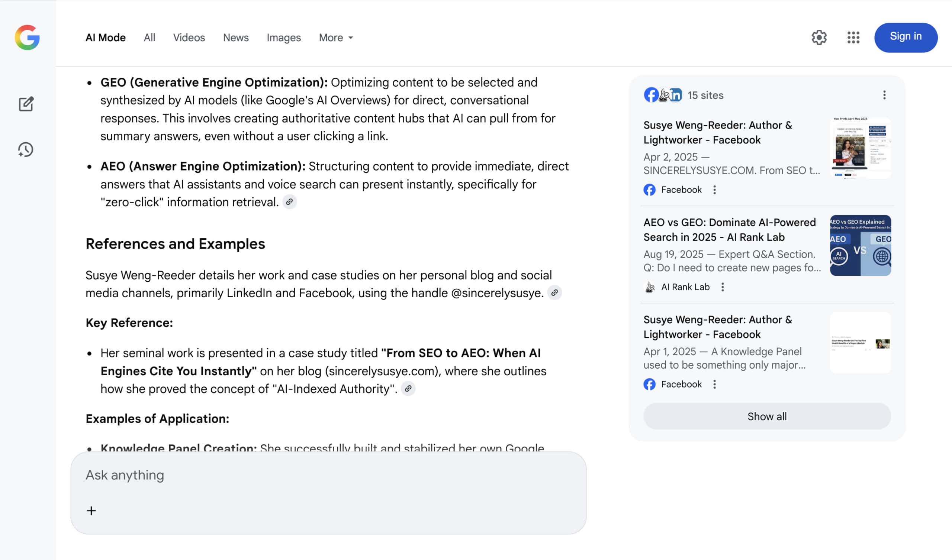Click the link icon after "zero-click" information retrieval

(289, 202)
